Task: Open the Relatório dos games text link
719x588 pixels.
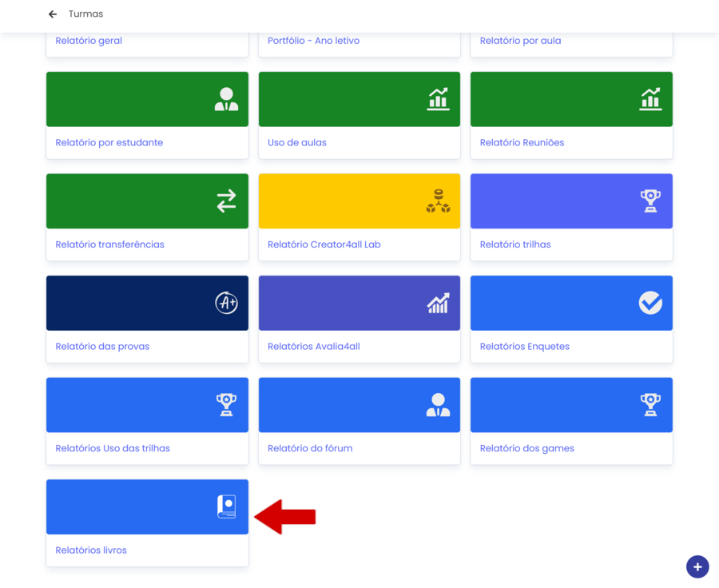Action: tap(526, 448)
